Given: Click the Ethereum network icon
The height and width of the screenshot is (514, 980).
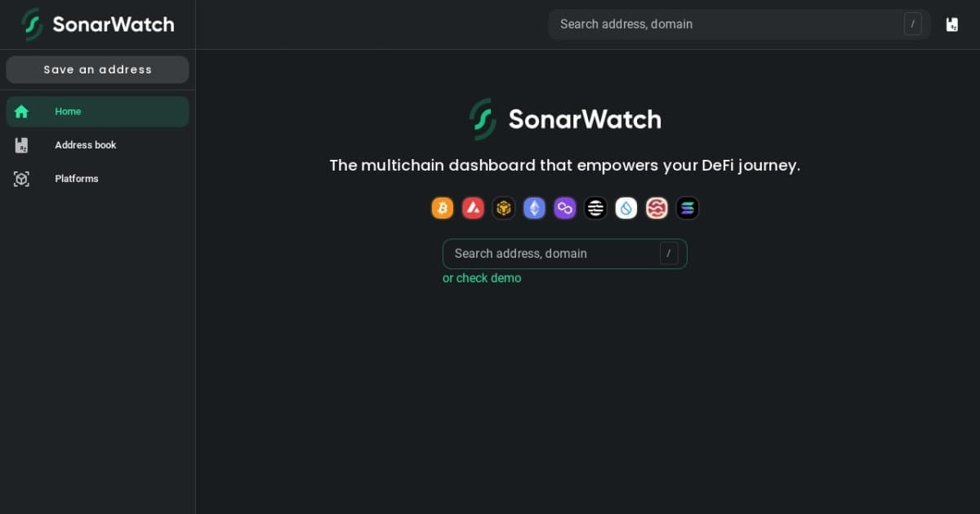Looking at the screenshot, I should point(534,208).
